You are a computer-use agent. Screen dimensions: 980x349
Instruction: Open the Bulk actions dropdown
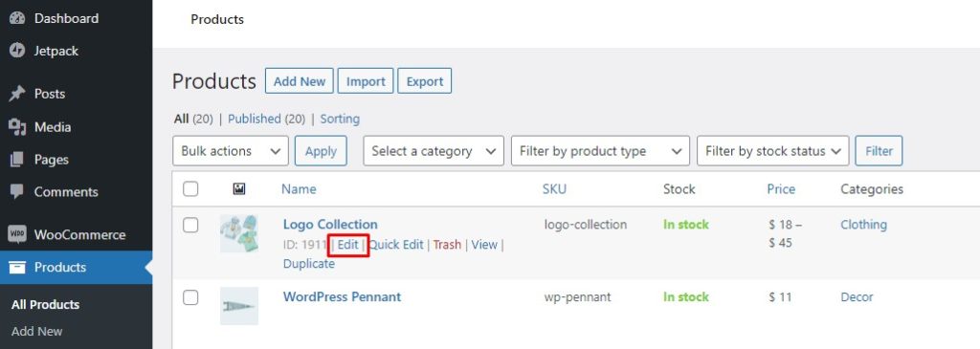coord(231,151)
